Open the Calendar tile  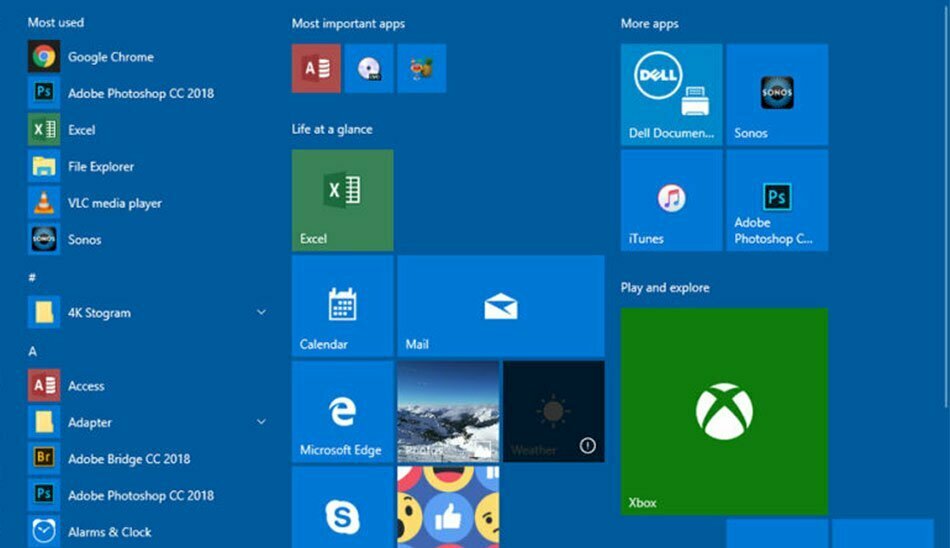pos(342,306)
